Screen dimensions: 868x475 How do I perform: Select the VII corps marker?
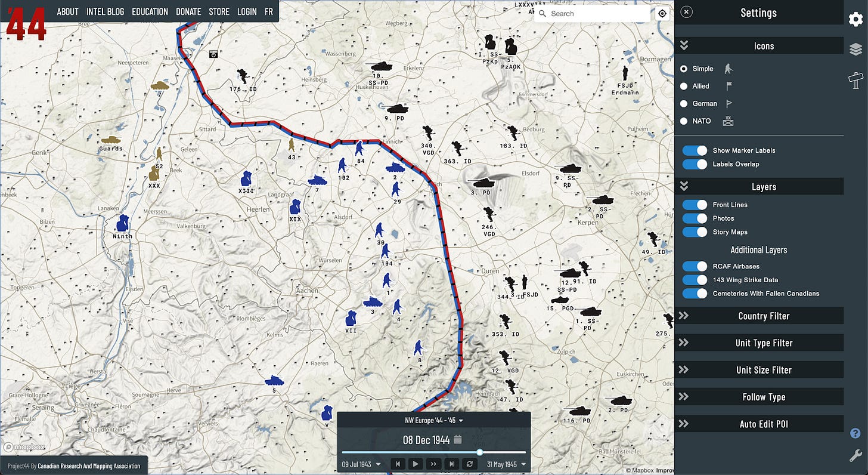[351, 317]
